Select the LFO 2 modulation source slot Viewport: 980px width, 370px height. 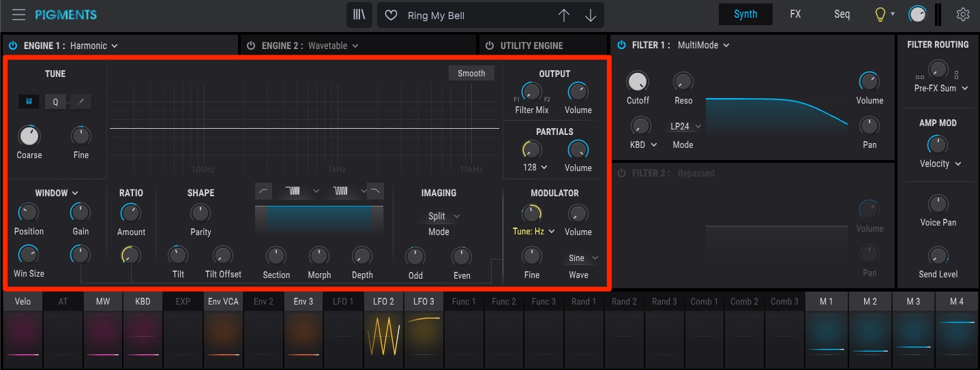click(383, 301)
